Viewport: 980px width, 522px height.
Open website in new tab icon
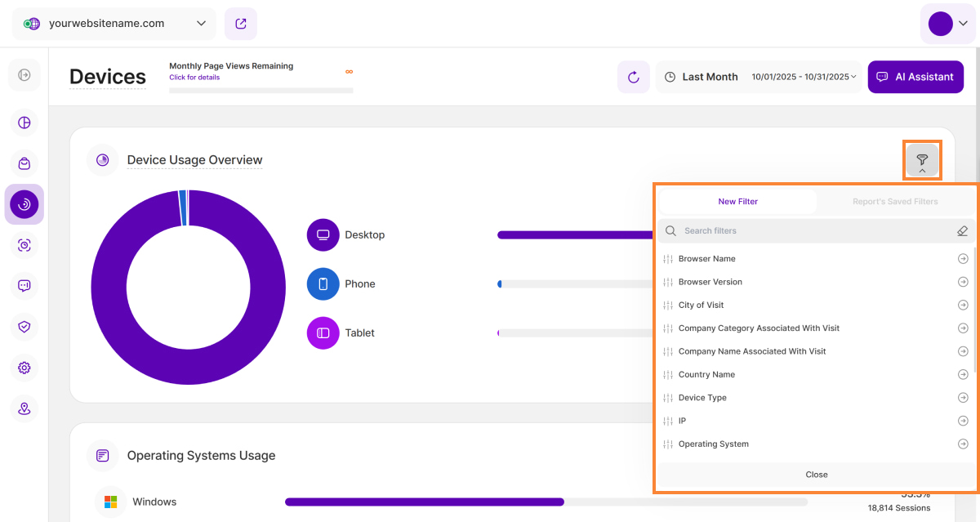coord(241,24)
